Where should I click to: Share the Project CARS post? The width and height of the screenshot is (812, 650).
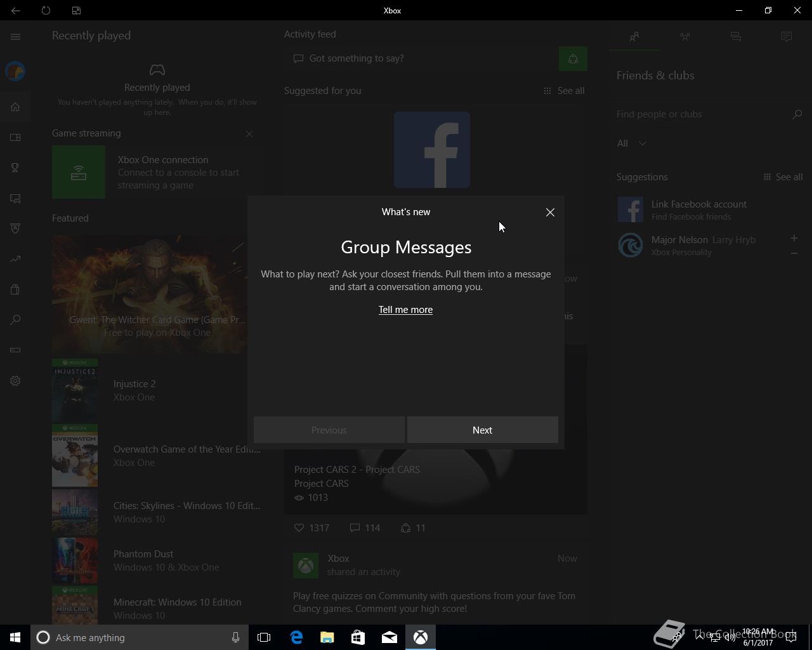[x=413, y=527]
